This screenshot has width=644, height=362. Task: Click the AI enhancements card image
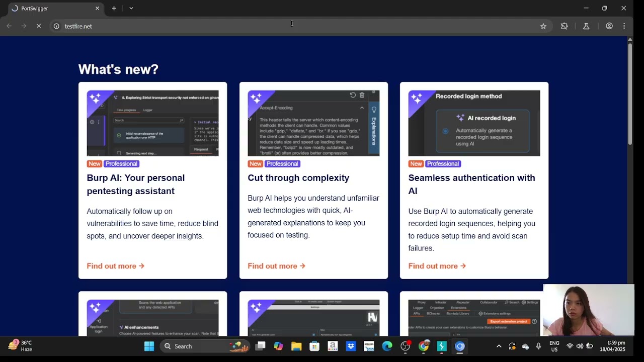(152, 318)
